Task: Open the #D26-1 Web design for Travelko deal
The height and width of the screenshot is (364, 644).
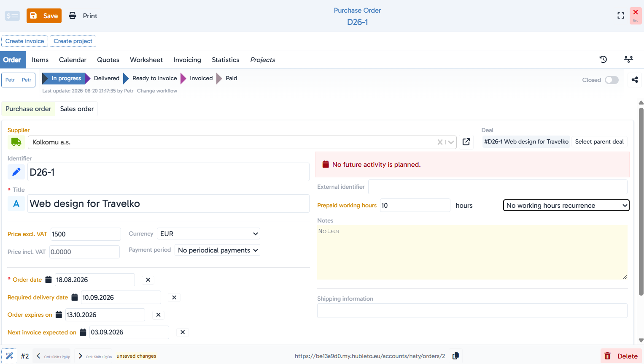Action: pos(526,142)
